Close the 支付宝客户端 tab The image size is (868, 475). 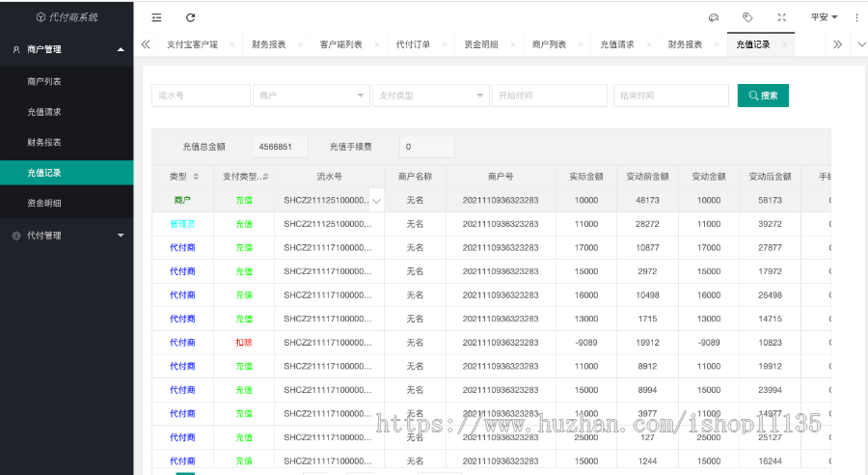pos(232,45)
